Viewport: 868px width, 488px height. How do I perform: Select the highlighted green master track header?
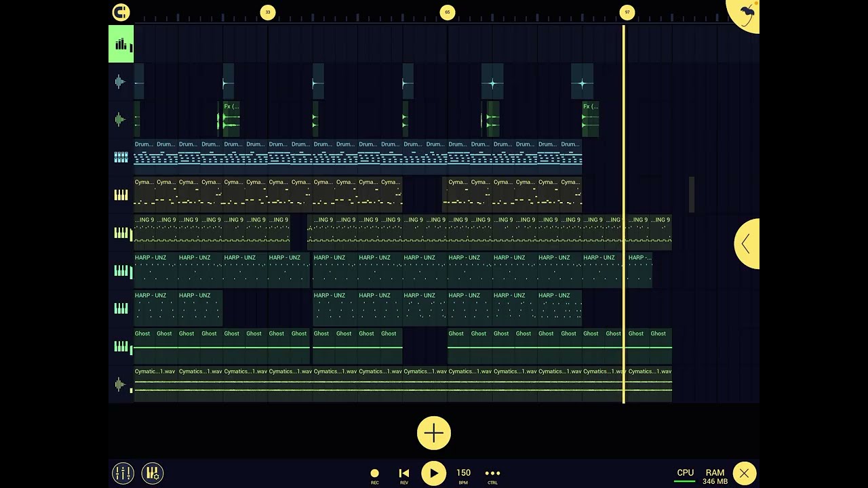(x=121, y=44)
